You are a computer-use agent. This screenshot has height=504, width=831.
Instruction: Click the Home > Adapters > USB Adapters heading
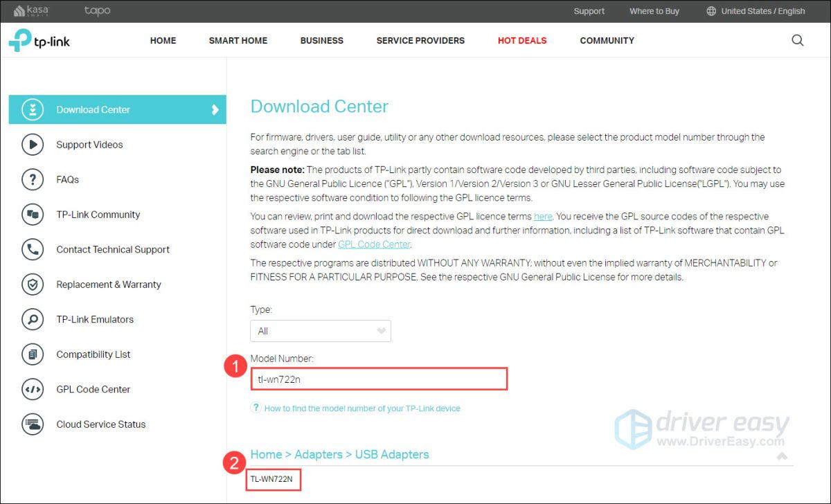pos(339,455)
